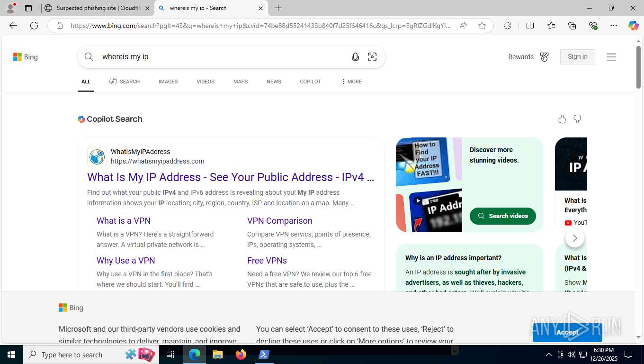Open volume control in system tray
This screenshot has width=644, height=364.
571,355
